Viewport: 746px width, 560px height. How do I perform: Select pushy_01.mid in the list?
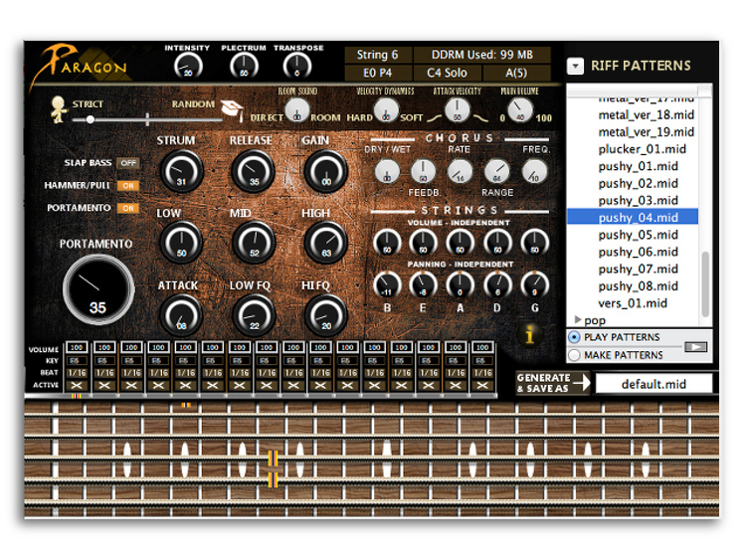point(638,166)
